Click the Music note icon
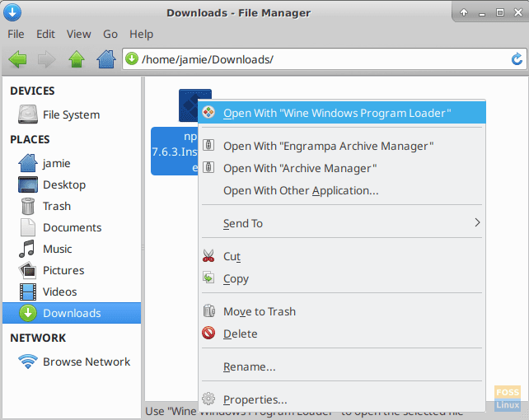The image size is (529, 420). coord(27,249)
